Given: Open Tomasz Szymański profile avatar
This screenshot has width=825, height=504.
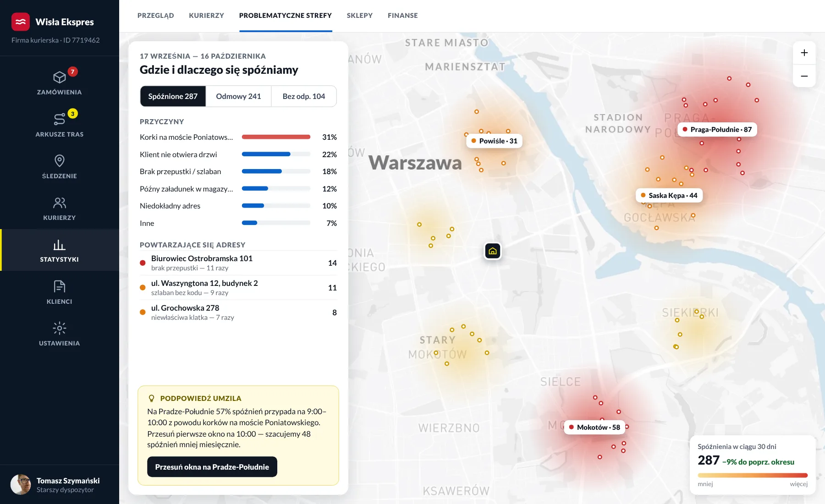Looking at the screenshot, I should click(x=21, y=485).
